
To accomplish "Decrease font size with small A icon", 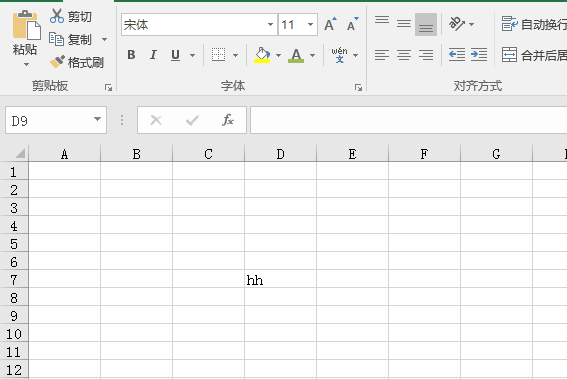I will click(x=352, y=24).
